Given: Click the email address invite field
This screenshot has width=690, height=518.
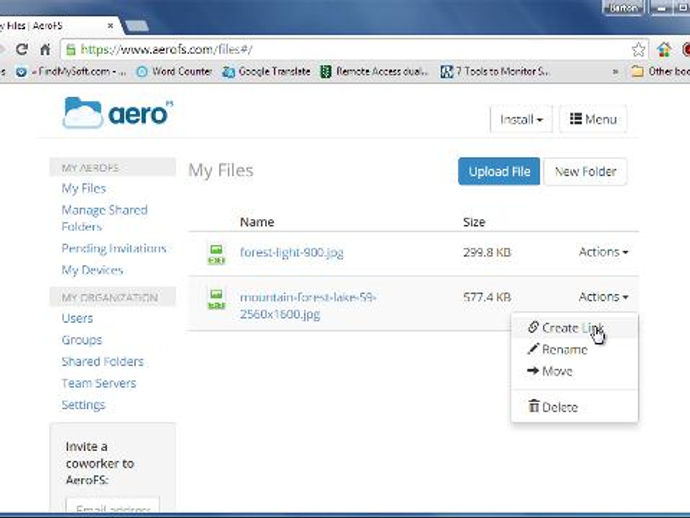Looking at the screenshot, I should (113, 506).
